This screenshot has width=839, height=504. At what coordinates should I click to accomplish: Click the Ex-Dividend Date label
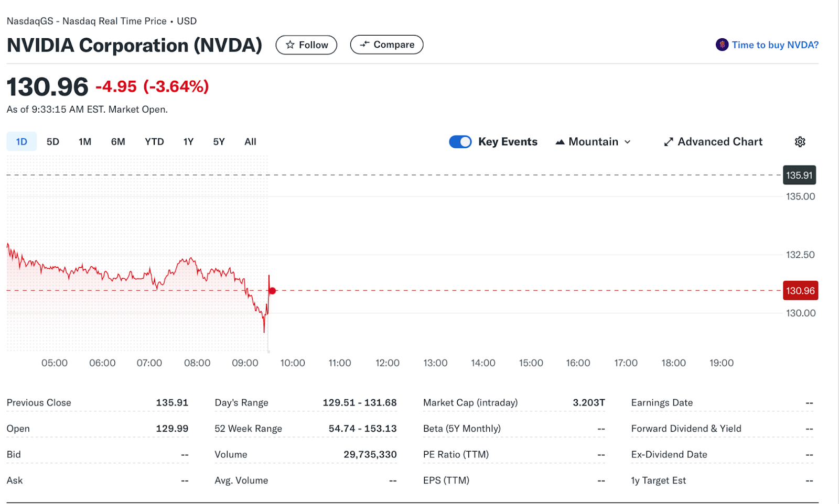669,454
